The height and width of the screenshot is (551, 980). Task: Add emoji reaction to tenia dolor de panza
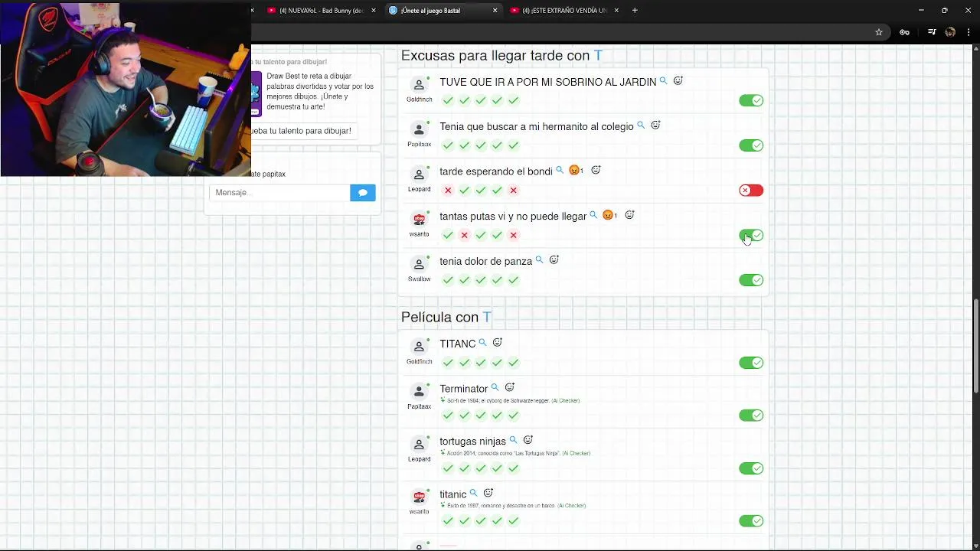coord(554,260)
